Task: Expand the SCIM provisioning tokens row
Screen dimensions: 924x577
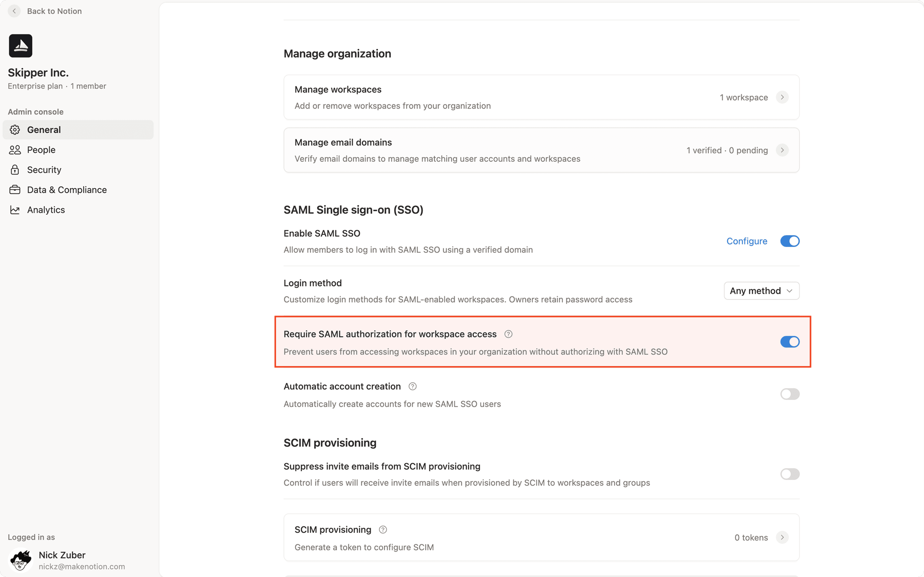Action: (782, 537)
